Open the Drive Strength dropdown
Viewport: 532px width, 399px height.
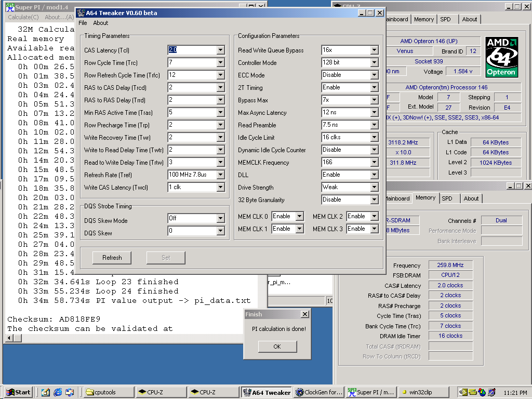[x=374, y=187]
